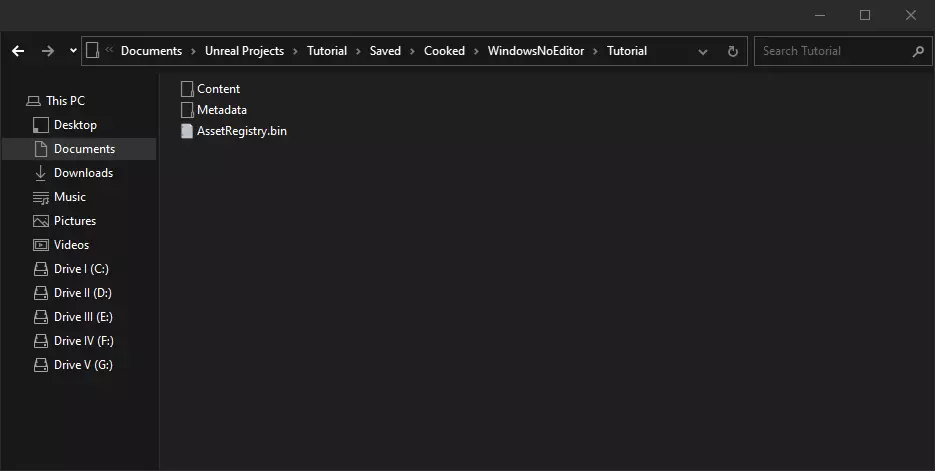Go to Cooked folder in breadcrumb
Image resolution: width=935 pixels, height=471 pixels.
(444, 51)
